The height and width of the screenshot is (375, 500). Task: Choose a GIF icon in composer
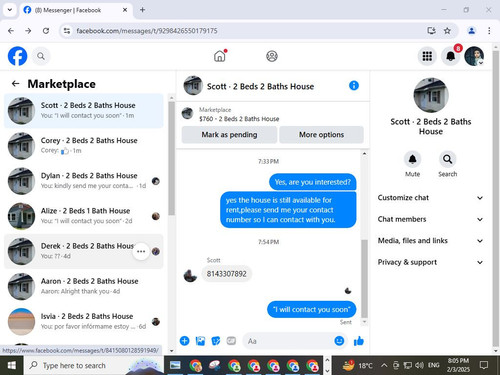pyautogui.click(x=231, y=341)
